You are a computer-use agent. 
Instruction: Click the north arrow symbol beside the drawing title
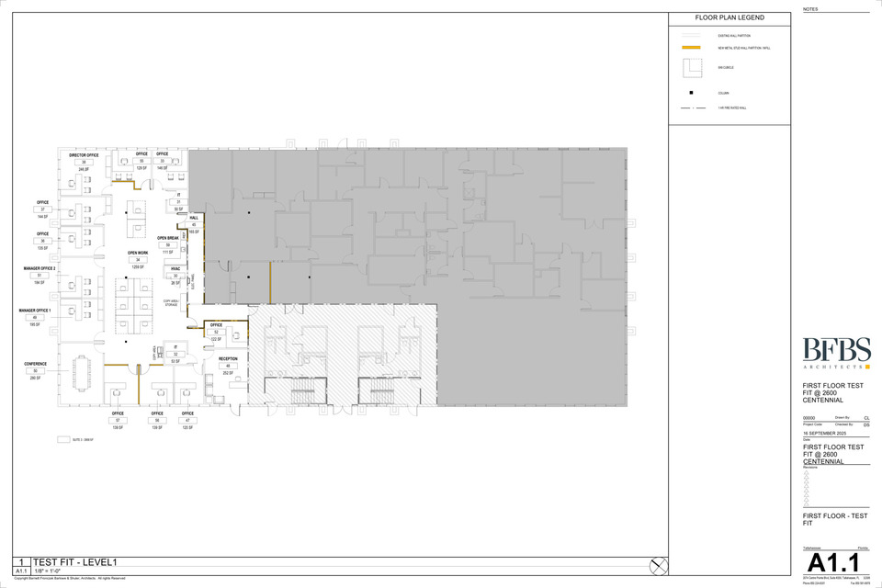click(658, 566)
